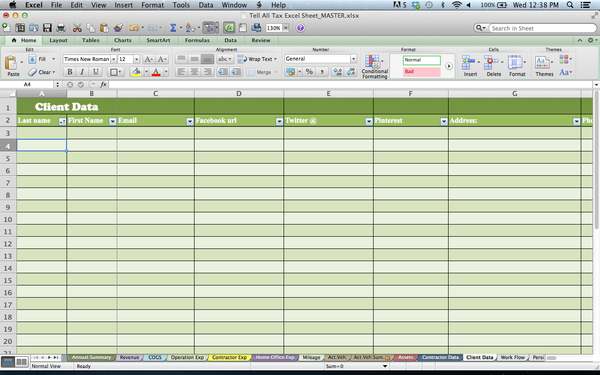Open the Contractor Exp sheet tab
Viewport: 600px width, 375px height.
click(230, 357)
